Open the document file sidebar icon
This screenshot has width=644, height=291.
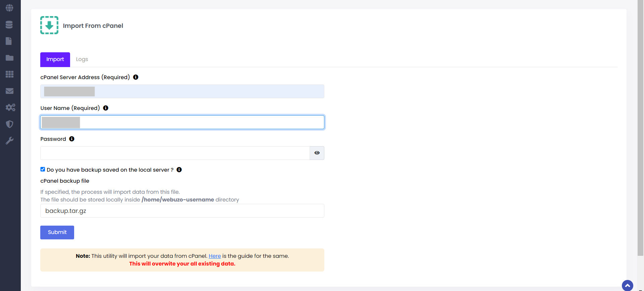pyautogui.click(x=9, y=41)
